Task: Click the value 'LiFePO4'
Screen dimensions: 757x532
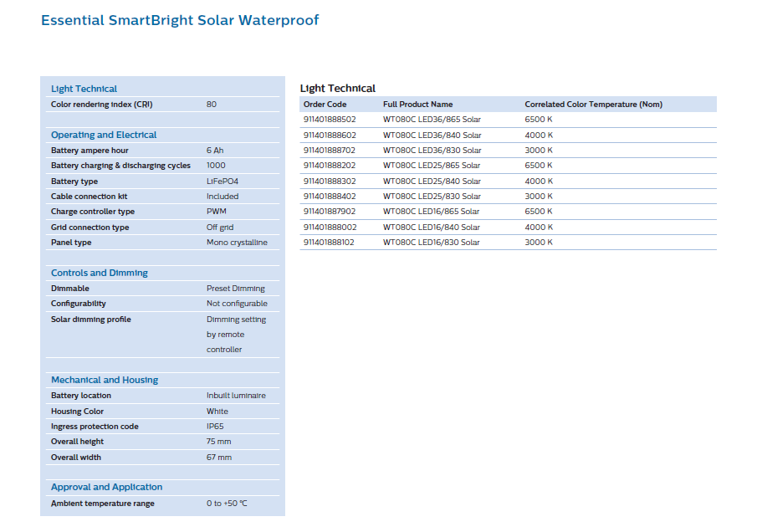Action: [x=222, y=181]
